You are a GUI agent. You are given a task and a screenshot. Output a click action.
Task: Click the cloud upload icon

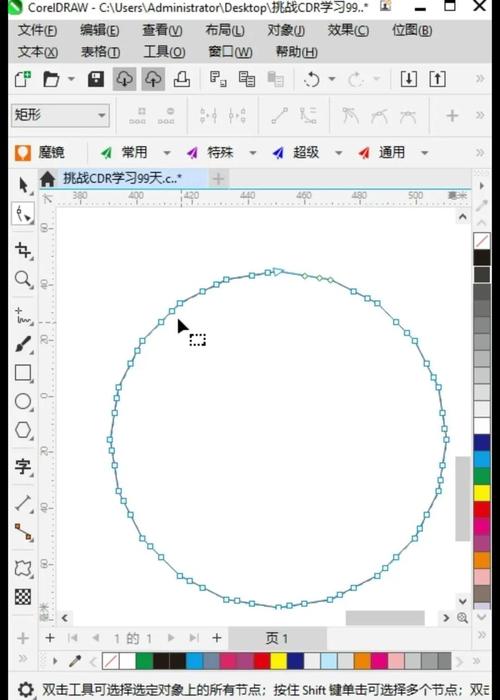click(153, 79)
